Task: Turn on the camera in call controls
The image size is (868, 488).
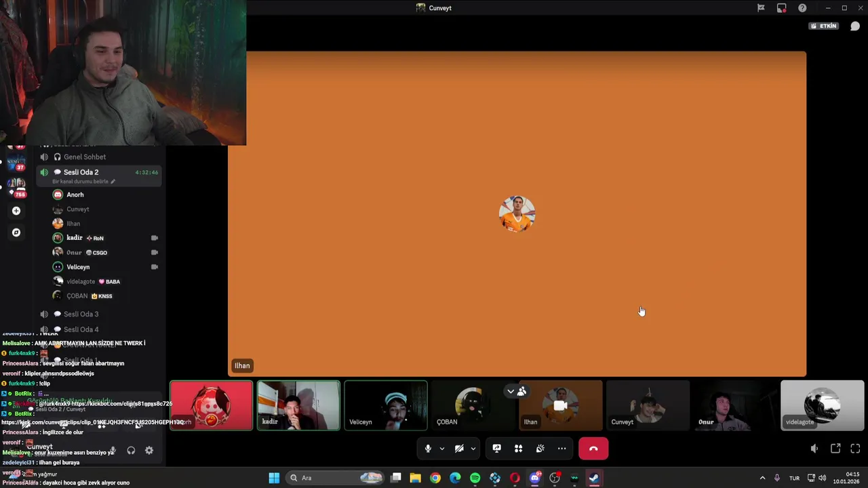Action: (459, 449)
